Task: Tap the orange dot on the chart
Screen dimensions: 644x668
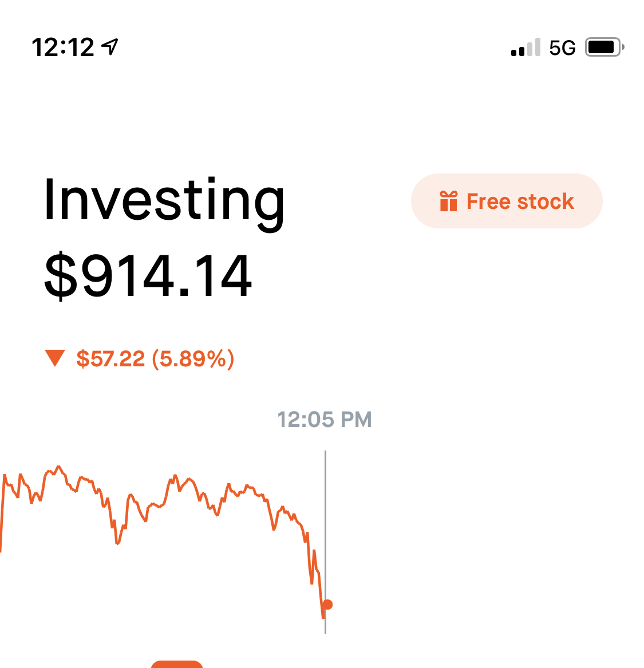Action: (328, 604)
